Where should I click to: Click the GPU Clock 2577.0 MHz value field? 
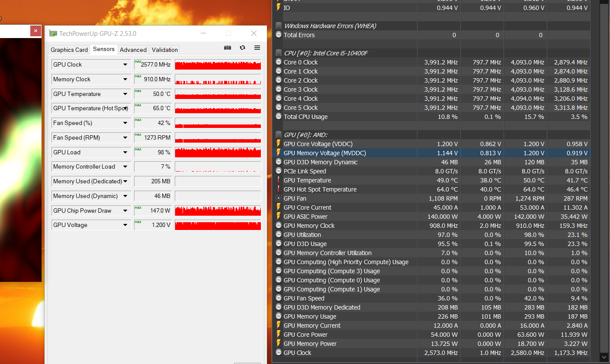point(153,65)
